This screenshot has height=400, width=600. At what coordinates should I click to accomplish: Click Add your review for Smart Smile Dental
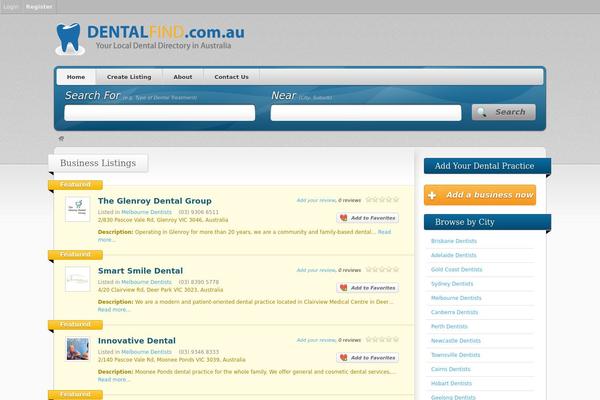tap(316, 270)
